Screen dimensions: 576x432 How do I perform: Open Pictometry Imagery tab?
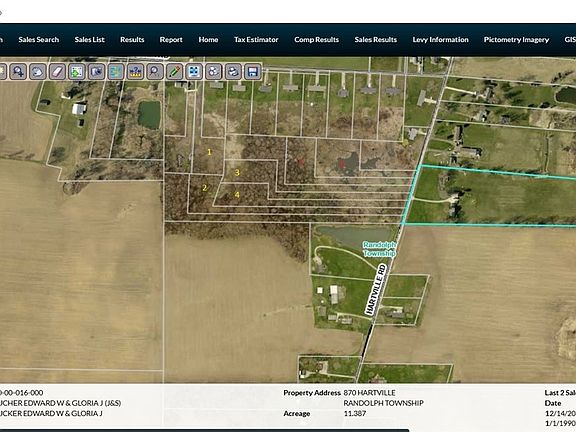(x=516, y=40)
